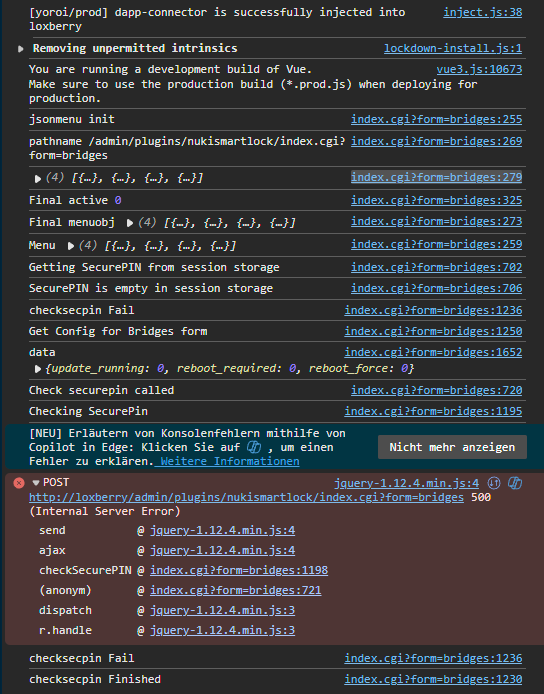This screenshot has width=544, height=694.
Task: Select the 'Final active 0' log message
Action: tap(75, 200)
